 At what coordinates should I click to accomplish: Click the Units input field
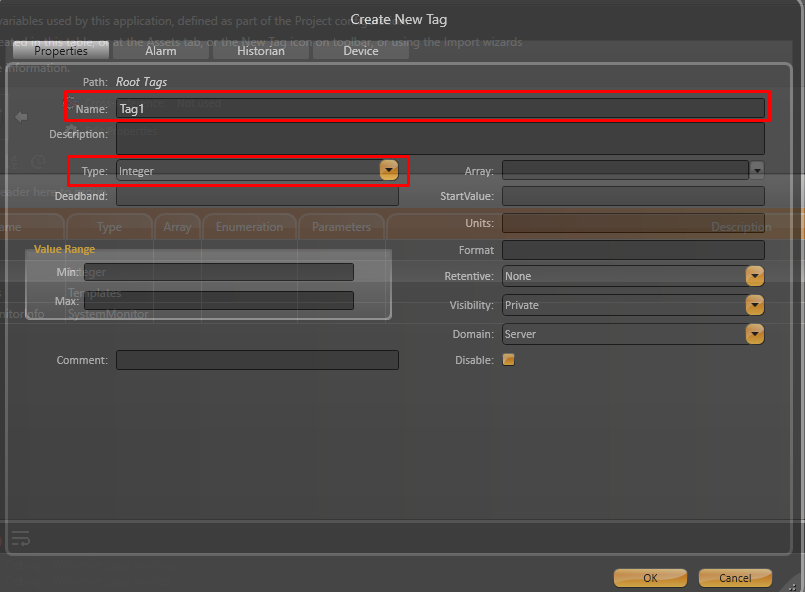click(x=633, y=223)
